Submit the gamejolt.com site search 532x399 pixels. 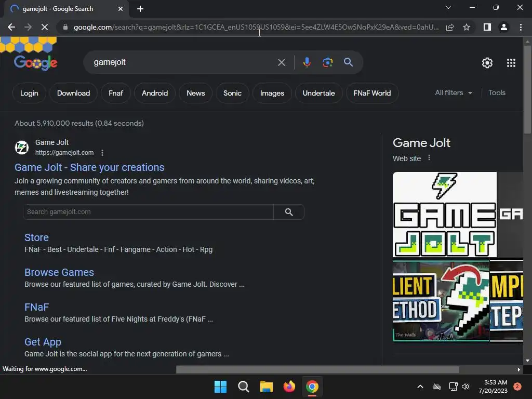(289, 212)
